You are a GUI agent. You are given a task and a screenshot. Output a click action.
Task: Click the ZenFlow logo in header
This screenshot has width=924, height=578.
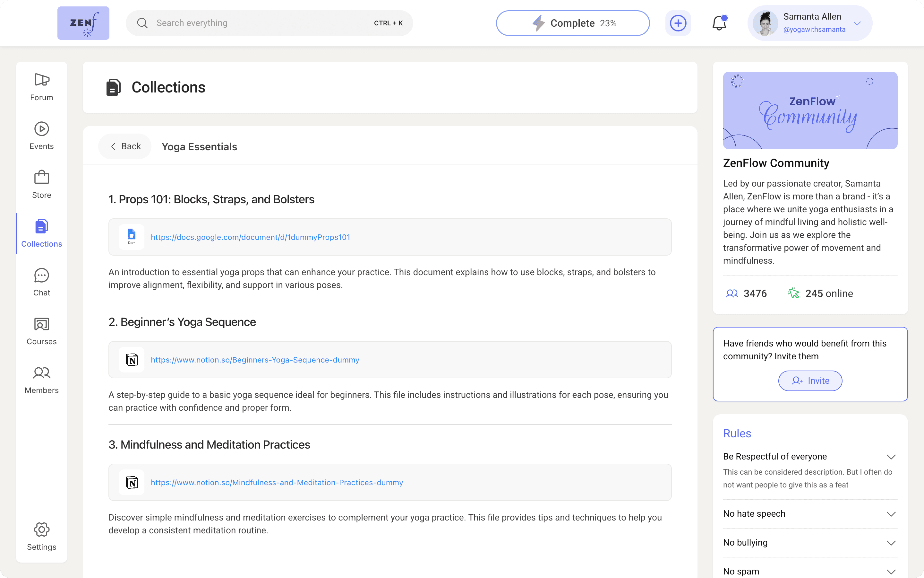[83, 23]
